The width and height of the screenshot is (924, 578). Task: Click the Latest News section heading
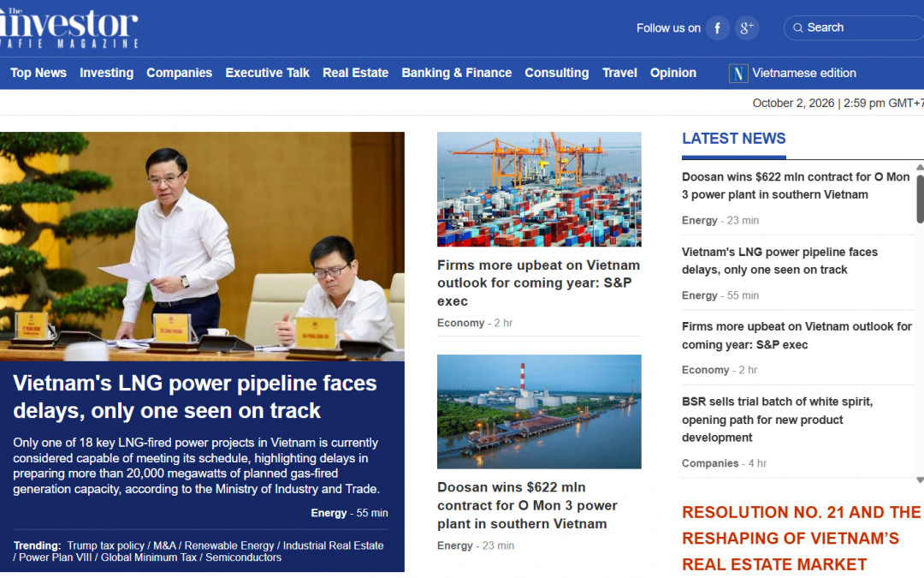pyautogui.click(x=734, y=139)
